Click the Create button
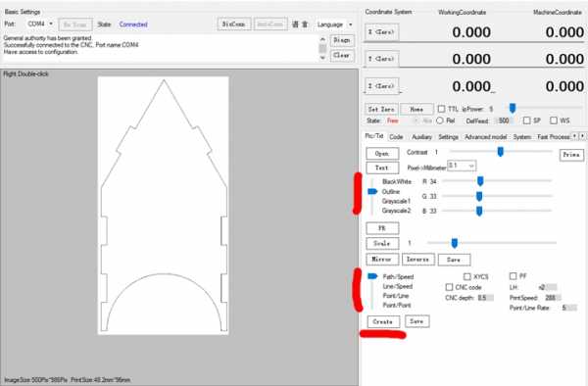 tap(383, 321)
